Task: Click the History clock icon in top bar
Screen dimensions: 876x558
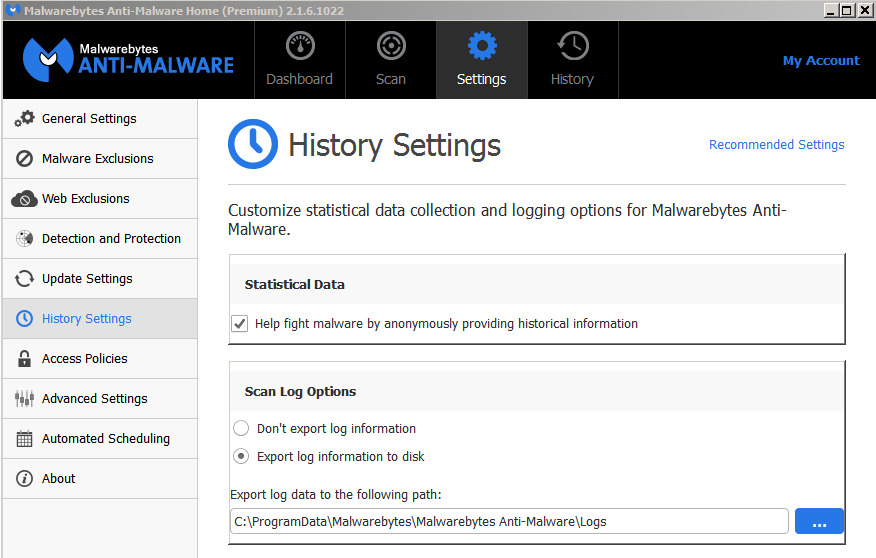Action: pyautogui.click(x=573, y=45)
